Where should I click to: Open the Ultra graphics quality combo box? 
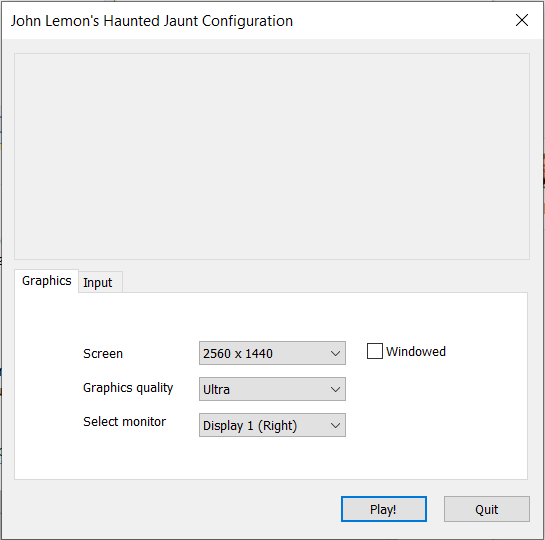pyautogui.click(x=272, y=389)
